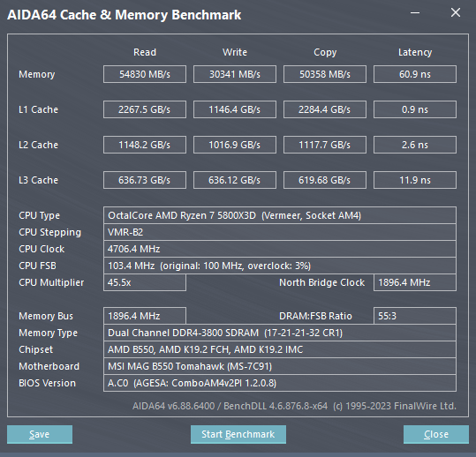Click Memory Bus 1896.4 MHz field
476x457 pixels.
click(x=145, y=316)
